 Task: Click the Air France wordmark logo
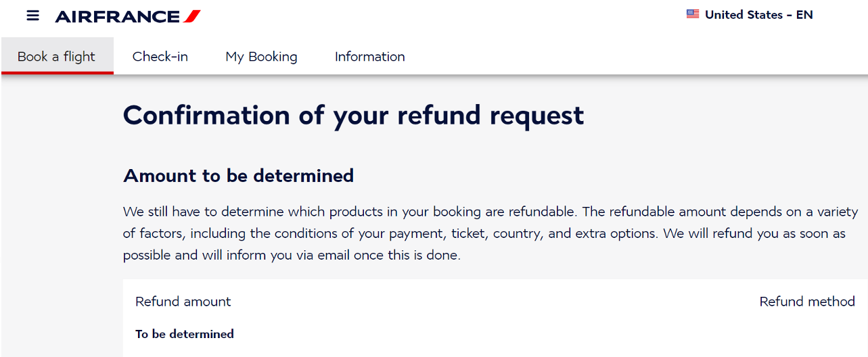click(117, 16)
